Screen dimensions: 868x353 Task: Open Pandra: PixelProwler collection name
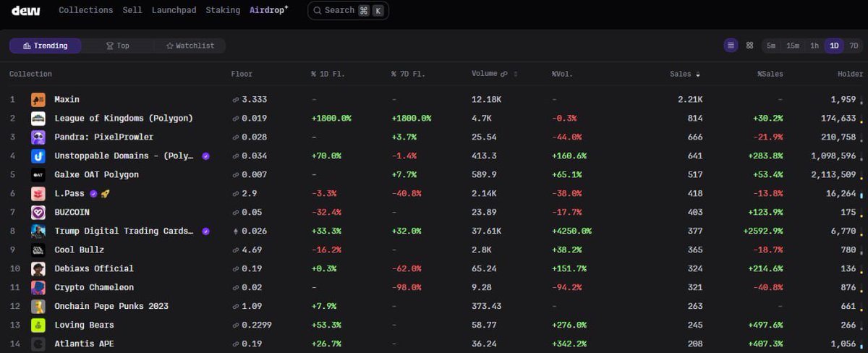click(104, 137)
